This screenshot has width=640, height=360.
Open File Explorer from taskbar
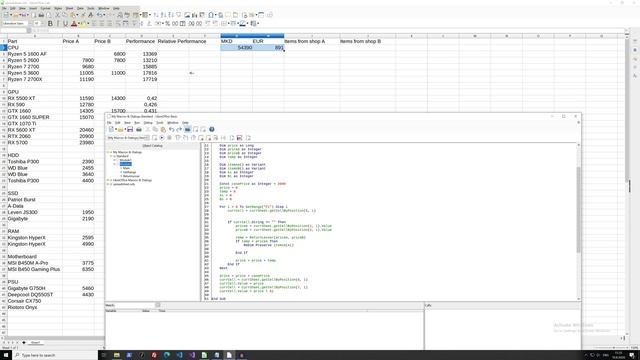point(117,355)
